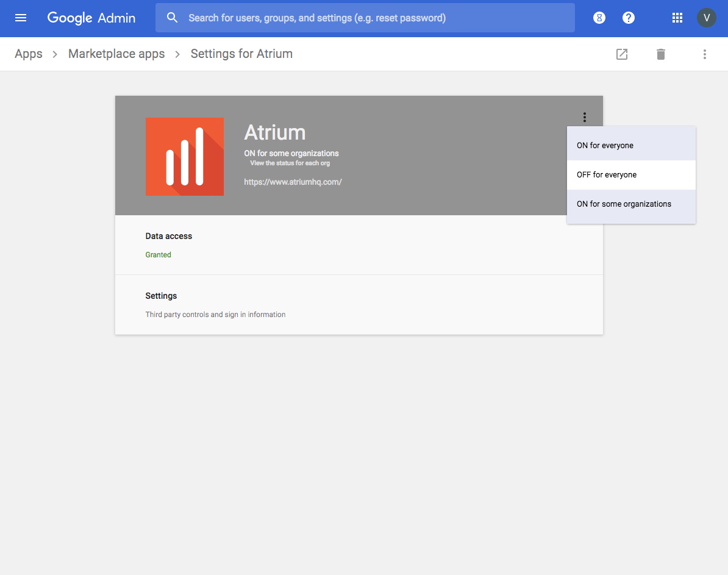The image size is (728, 575).
Task: Click the trash delete app icon
Action: (x=661, y=54)
